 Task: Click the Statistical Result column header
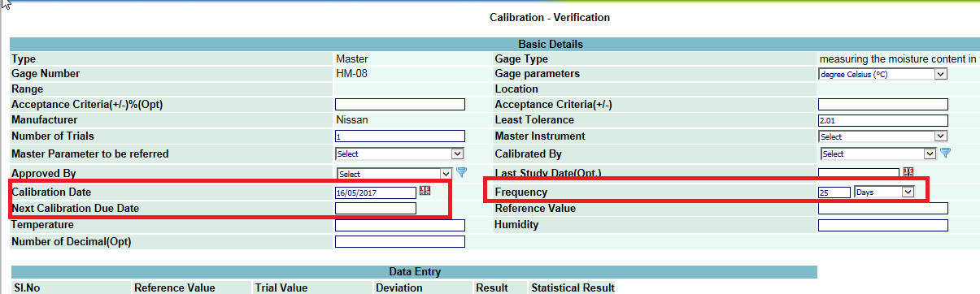[x=573, y=288]
